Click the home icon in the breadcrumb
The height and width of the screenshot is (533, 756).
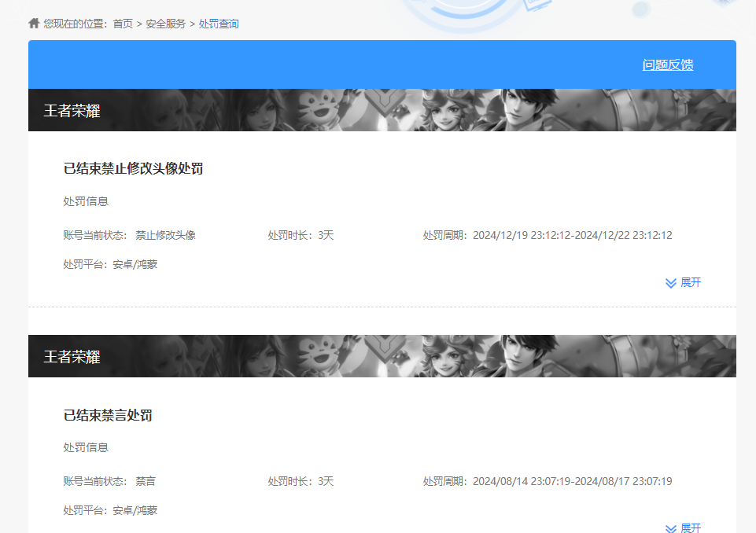tap(33, 23)
